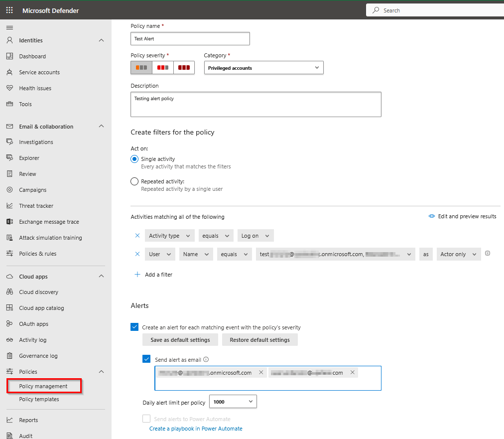Open the Log on value dropdown

point(255,236)
